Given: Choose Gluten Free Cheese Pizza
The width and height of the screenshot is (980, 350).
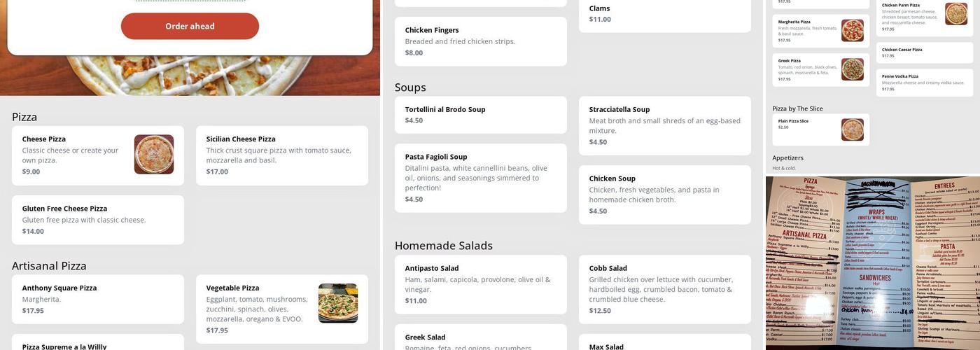Looking at the screenshot, I should [x=98, y=220].
